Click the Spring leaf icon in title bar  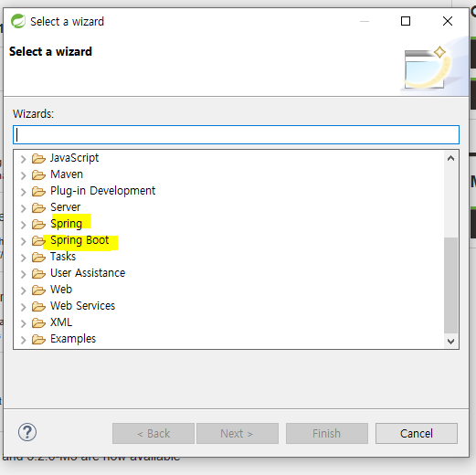pos(18,21)
